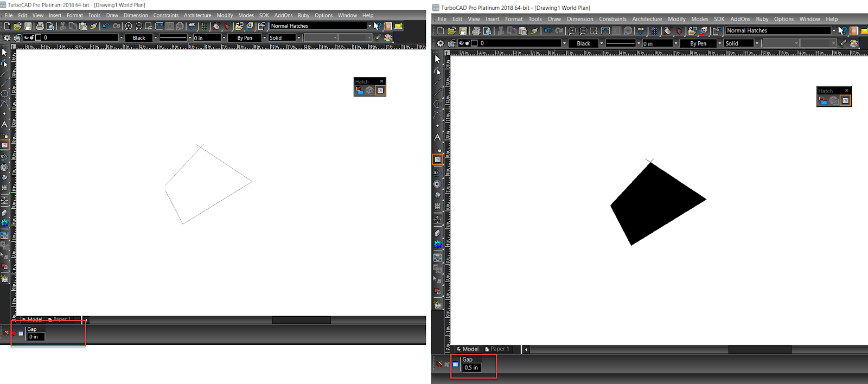Toggle the layer visibility eye in right window
Viewport: 868px width, 384px height.
(462, 43)
